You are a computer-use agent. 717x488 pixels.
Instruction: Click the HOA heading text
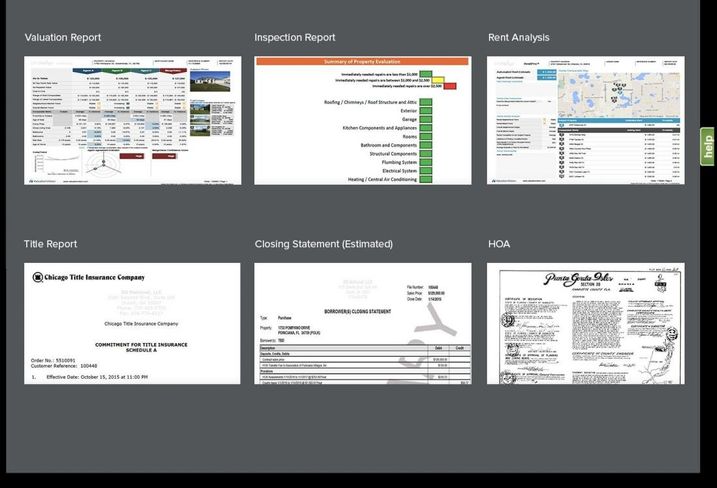coord(499,244)
